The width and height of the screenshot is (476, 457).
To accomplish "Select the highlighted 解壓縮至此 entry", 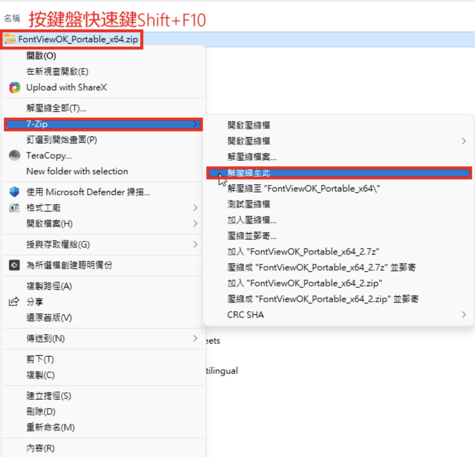I will point(339,173).
